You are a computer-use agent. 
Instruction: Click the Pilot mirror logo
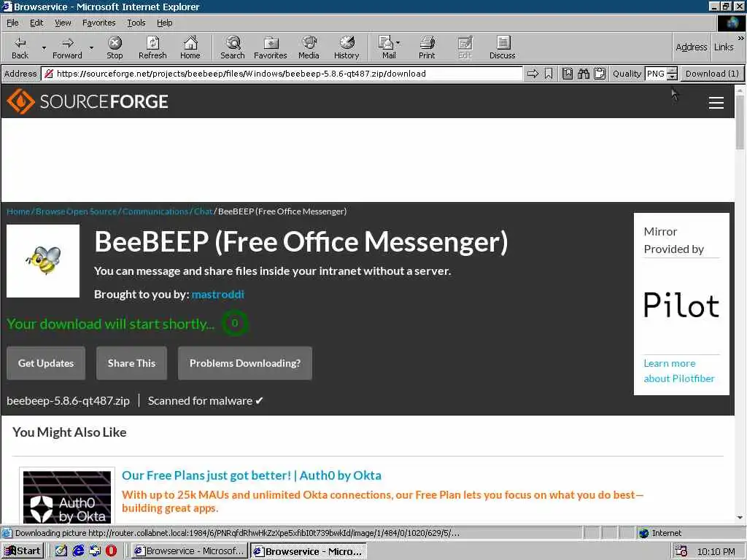click(x=681, y=305)
